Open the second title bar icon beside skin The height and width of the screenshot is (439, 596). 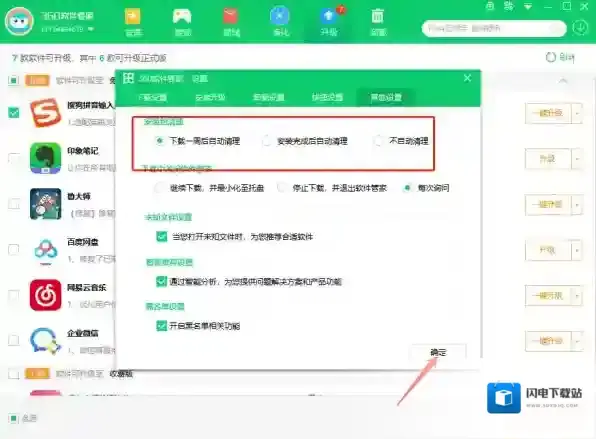(509, 6)
